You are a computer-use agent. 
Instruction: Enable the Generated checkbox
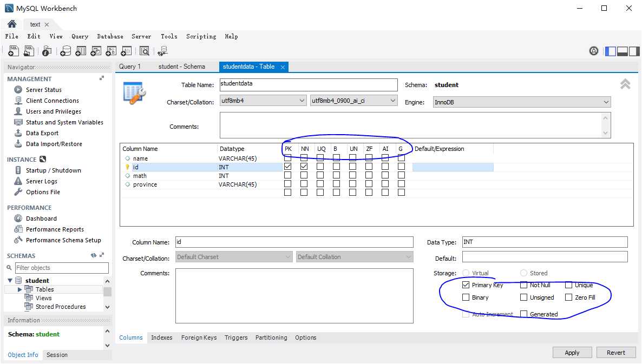(523, 314)
